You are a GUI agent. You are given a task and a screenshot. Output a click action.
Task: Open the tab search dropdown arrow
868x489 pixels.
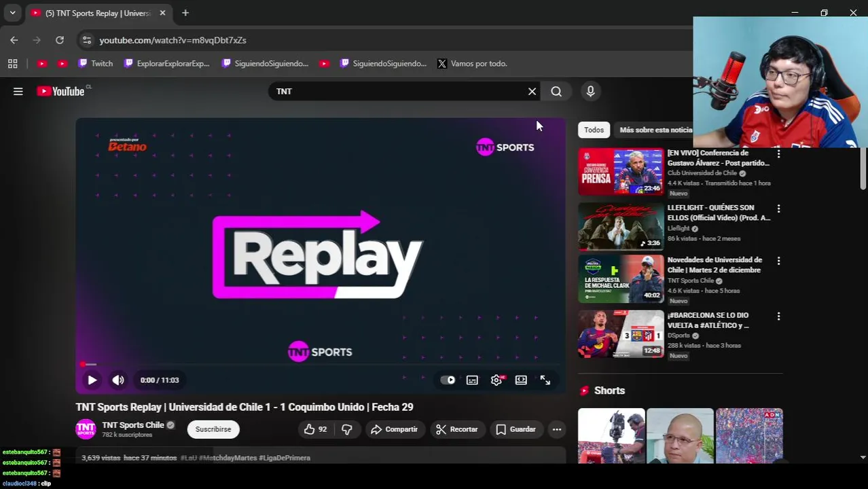[12, 13]
